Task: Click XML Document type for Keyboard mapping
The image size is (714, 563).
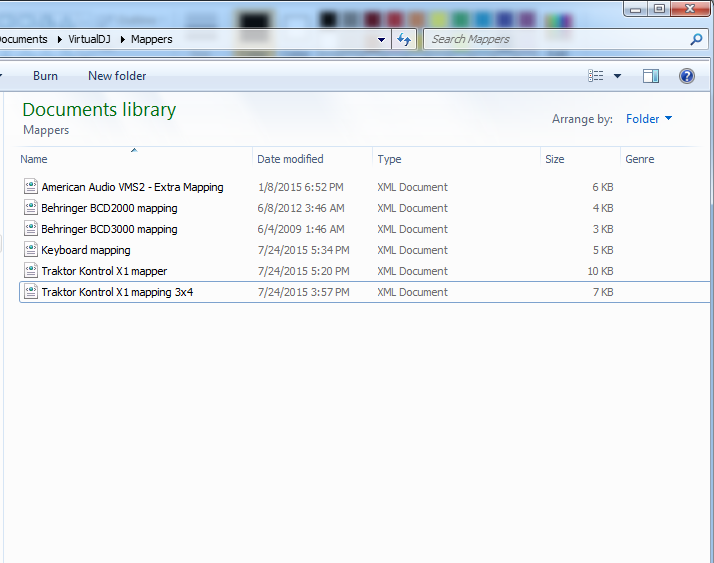Action: point(412,250)
